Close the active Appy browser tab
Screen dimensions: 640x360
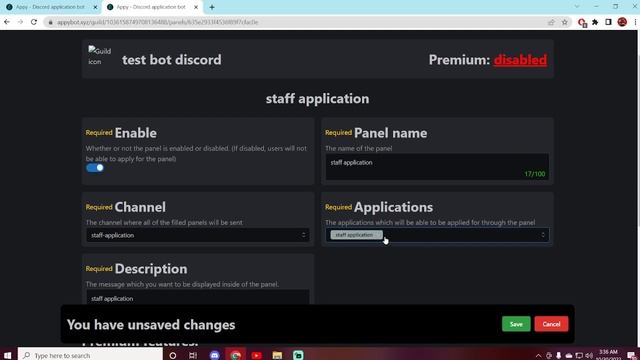tap(196, 7)
